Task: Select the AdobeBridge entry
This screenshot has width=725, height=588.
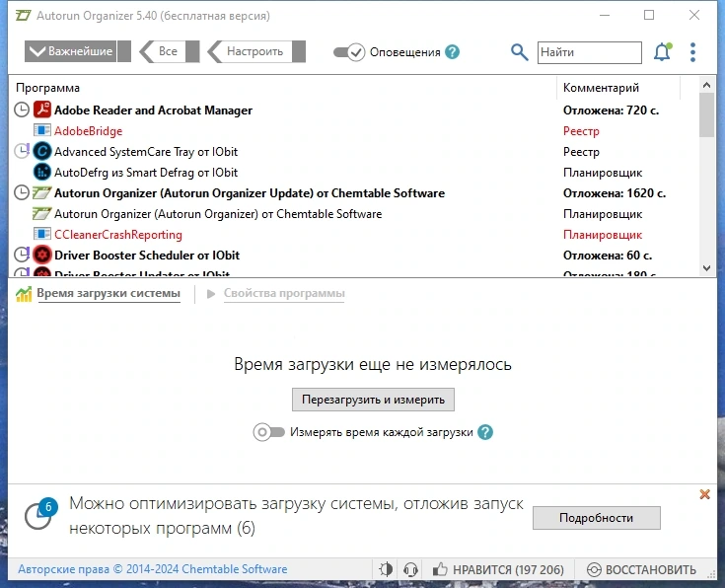Action: (x=89, y=131)
